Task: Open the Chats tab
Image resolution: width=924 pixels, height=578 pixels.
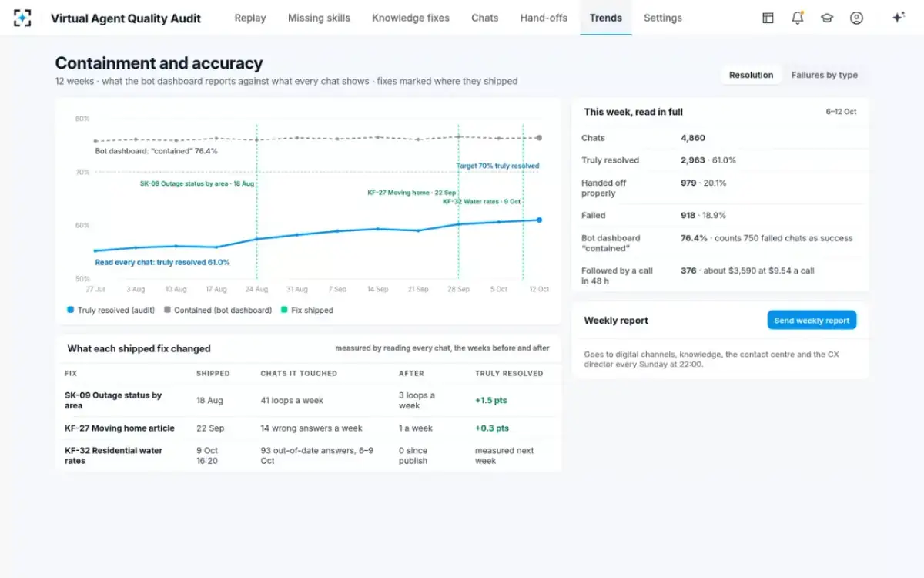Action: pyautogui.click(x=485, y=18)
